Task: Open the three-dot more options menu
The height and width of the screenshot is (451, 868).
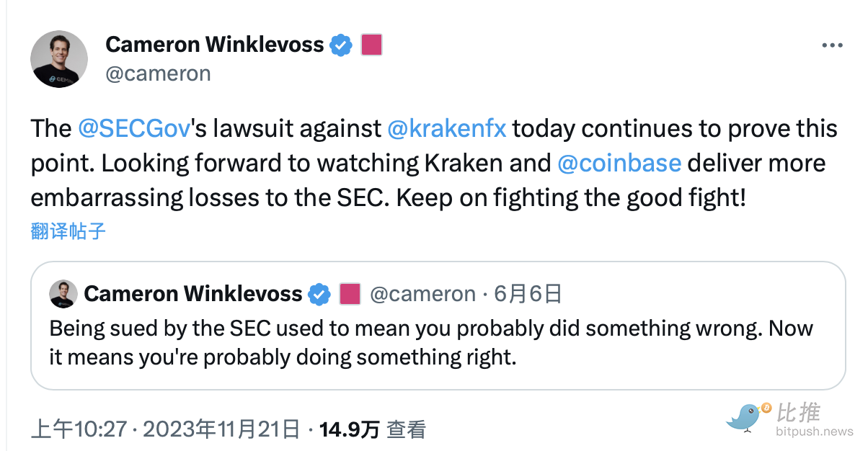Action: [832, 45]
